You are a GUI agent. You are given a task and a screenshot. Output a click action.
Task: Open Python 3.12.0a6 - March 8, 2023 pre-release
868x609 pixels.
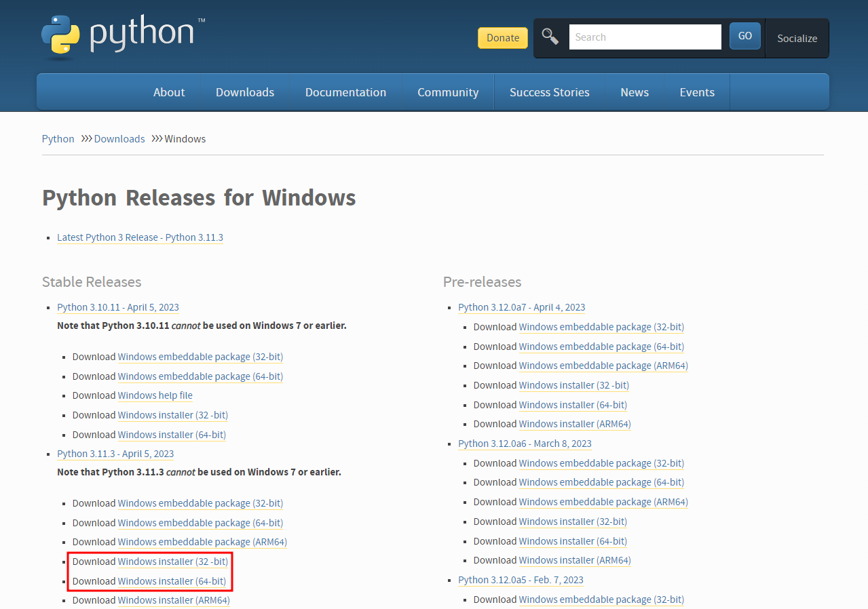pyautogui.click(x=525, y=444)
